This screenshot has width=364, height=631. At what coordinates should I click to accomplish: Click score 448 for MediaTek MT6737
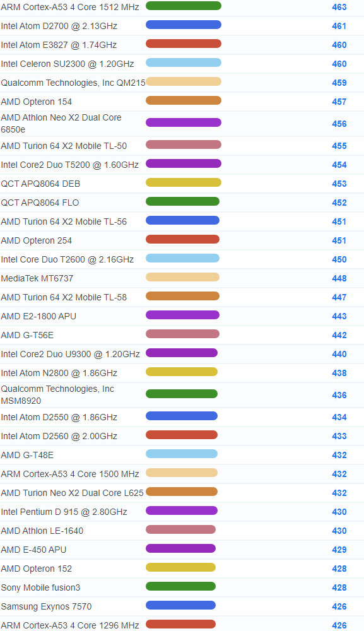[x=339, y=278]
